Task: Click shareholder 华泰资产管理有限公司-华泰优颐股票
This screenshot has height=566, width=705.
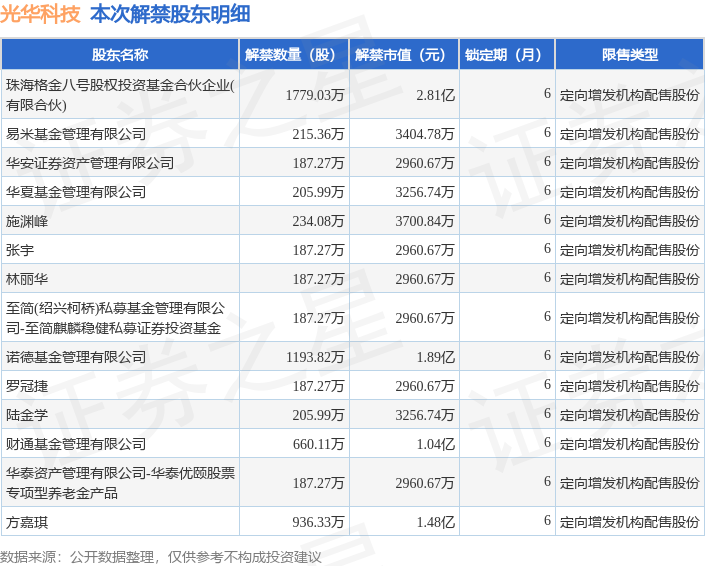Action: [x=120, y=483]
